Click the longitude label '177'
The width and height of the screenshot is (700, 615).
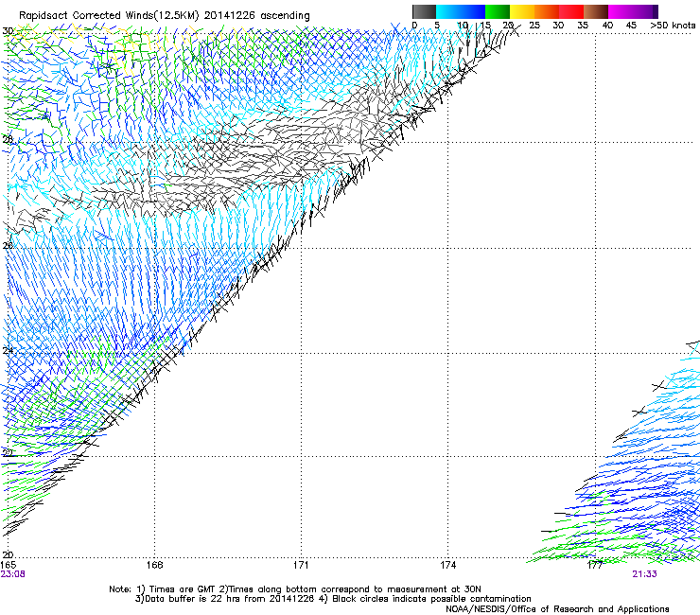[595, 565]
